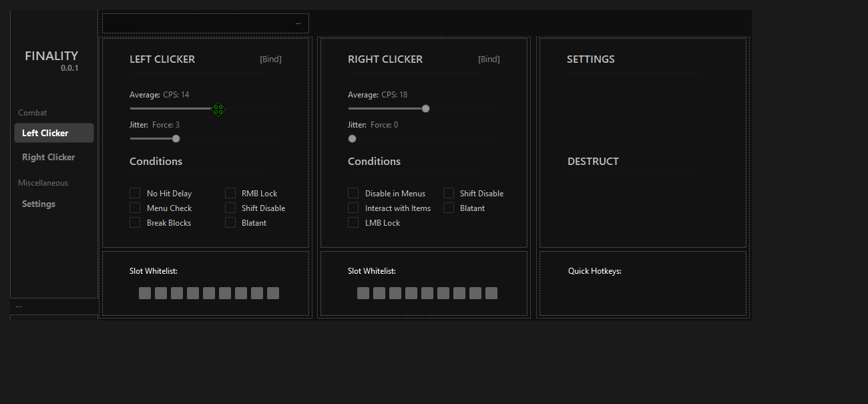Toggle the RMB Lock checkbox
Image resolution: width=868 pixels, height=404 pixels.
(x=230, y=193)
